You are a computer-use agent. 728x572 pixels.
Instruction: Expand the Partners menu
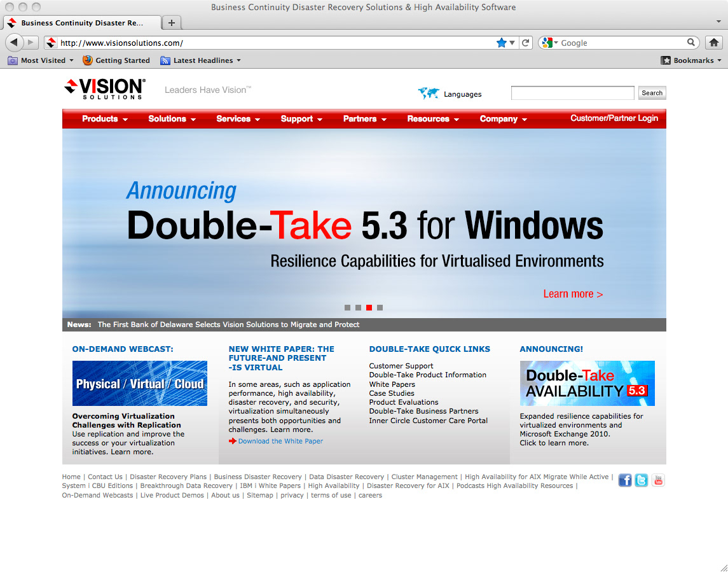[x=365, y=119]
